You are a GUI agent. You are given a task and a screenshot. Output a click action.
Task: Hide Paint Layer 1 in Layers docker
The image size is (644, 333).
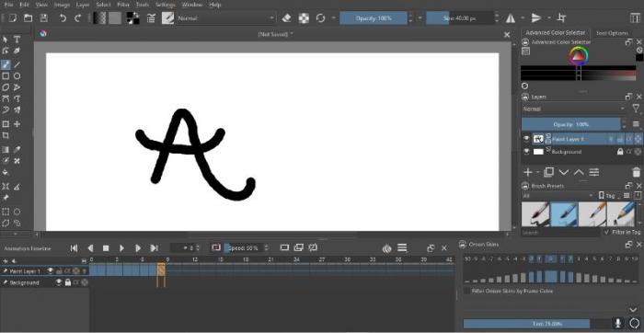pos(526,139)
